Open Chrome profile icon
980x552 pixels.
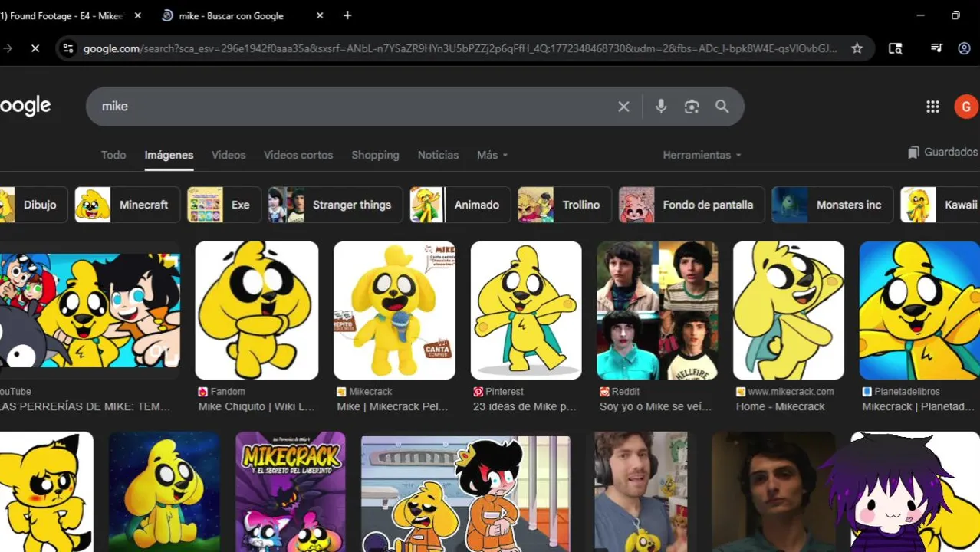(965, 48)
